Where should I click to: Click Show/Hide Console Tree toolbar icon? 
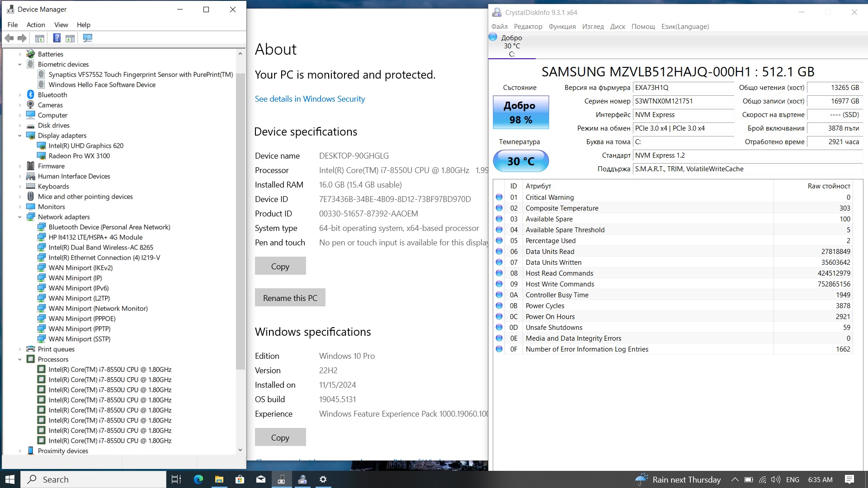click(40, 38)
